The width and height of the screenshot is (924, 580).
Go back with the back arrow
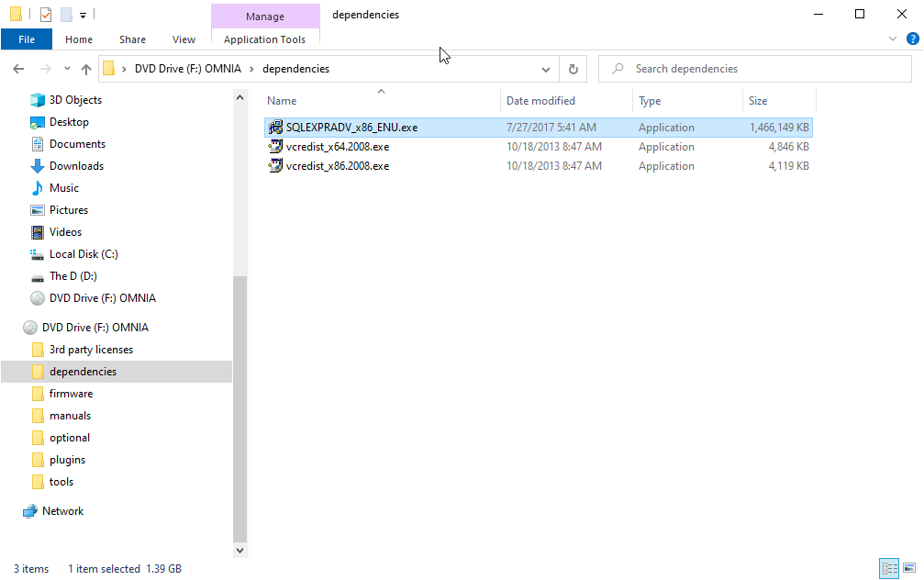tap(18, 69)
